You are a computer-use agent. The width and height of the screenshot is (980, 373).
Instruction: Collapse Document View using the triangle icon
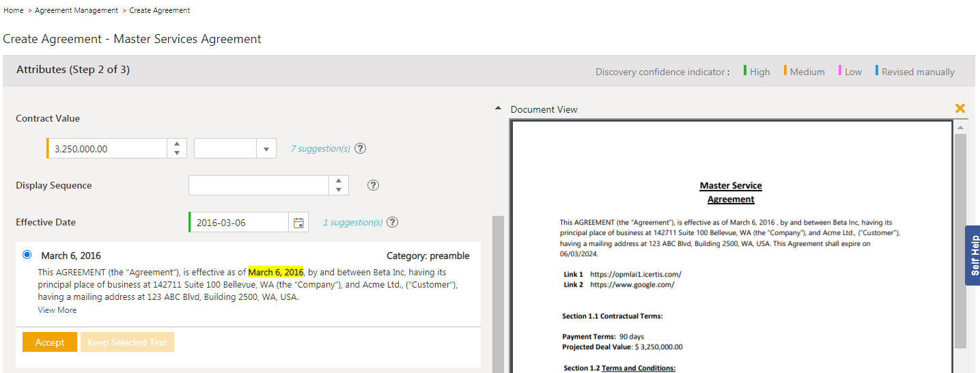point(498,109)
